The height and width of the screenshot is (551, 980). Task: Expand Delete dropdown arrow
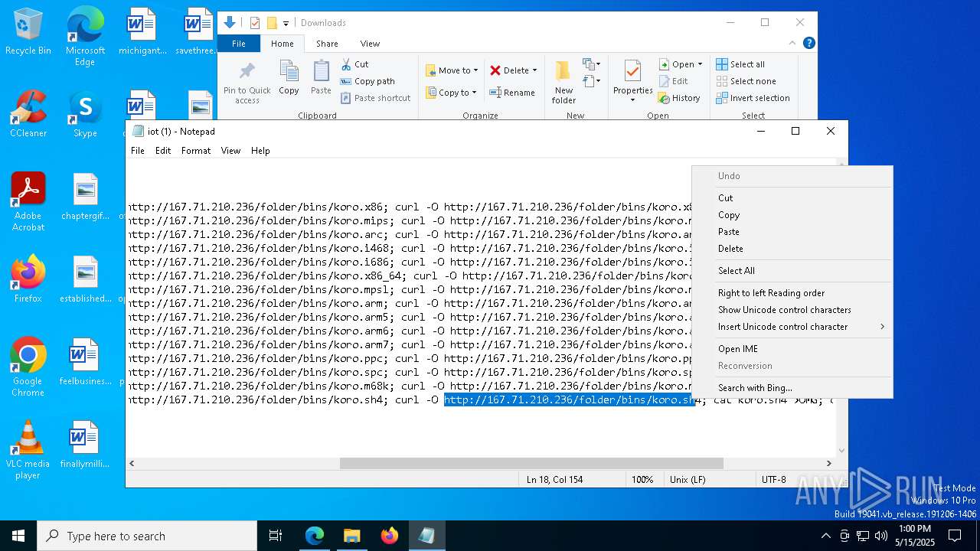(x=534, y=70)
